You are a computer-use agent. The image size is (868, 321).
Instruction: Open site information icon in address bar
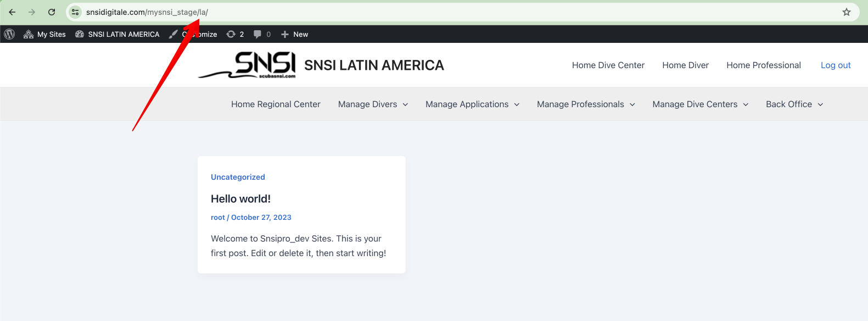pyautogui.click(x=75, y=12)
